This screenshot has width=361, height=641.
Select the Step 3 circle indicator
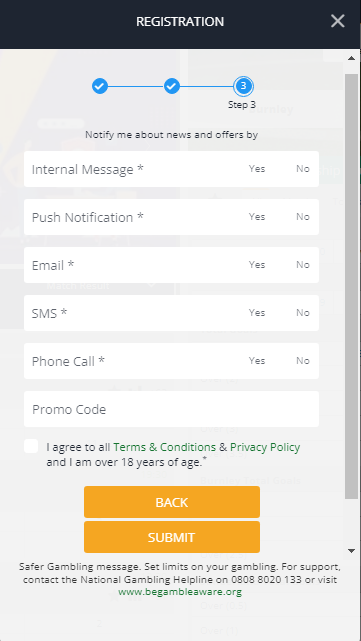coord(243,86)
